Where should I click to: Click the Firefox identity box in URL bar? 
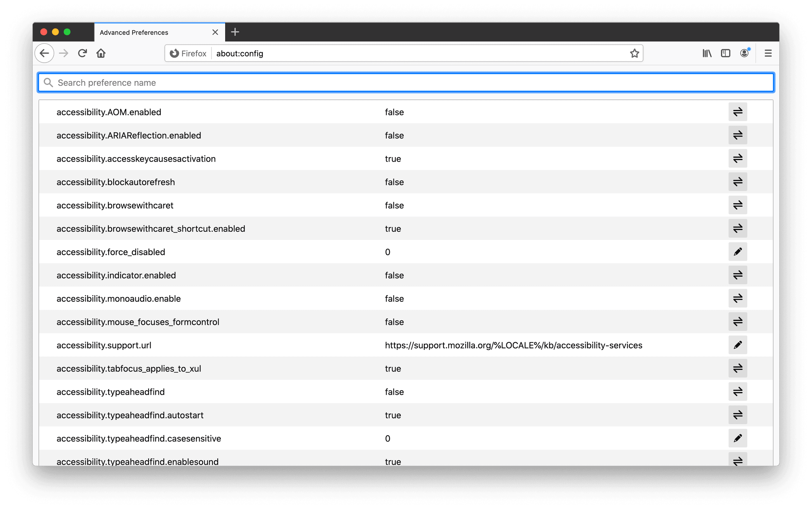tap(188, 54)
